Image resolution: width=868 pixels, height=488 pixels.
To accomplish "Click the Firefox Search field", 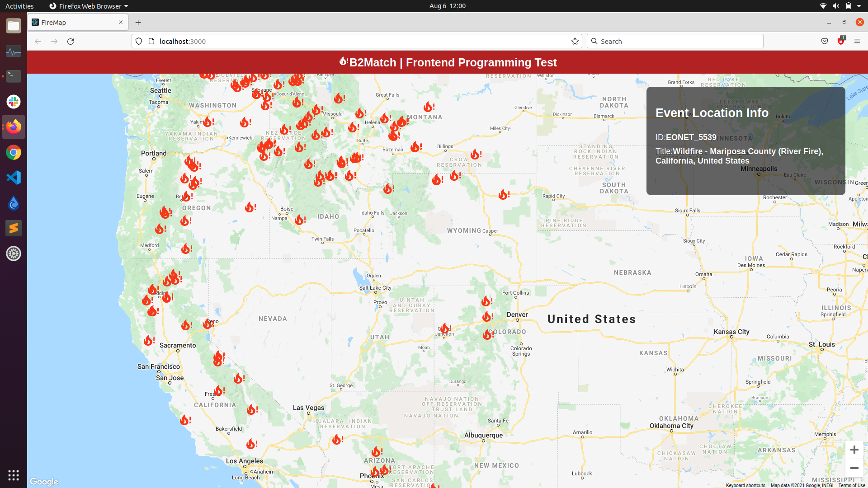I will click(675, 41).
